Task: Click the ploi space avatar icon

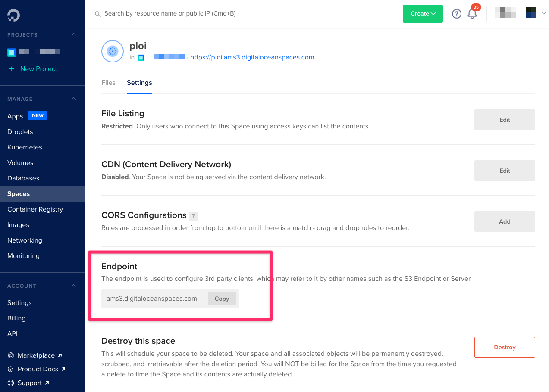Action: 113,51
